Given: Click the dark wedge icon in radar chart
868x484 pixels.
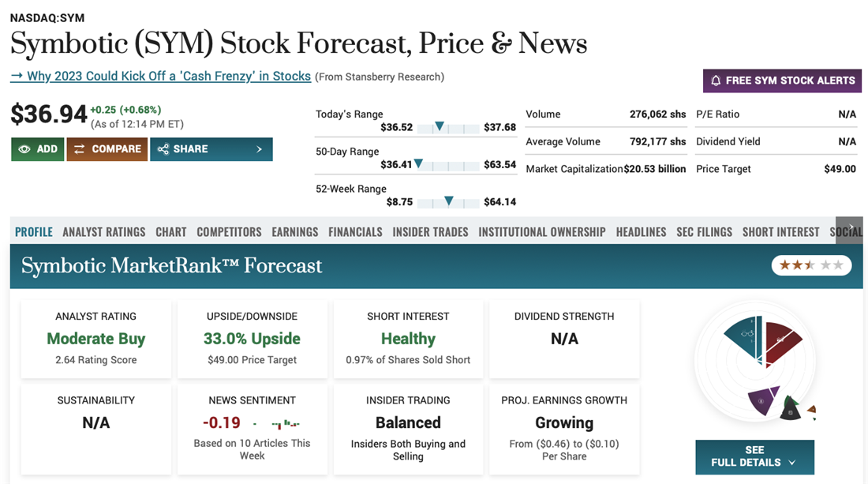Looking at the screenshot, I should pyautogui.click(x=789, y=411).
